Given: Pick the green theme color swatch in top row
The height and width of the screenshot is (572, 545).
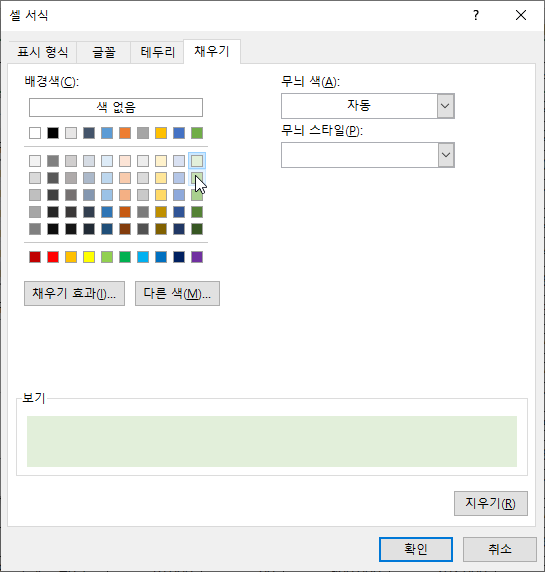Looking at the screenshot, I should pos(197,133).
